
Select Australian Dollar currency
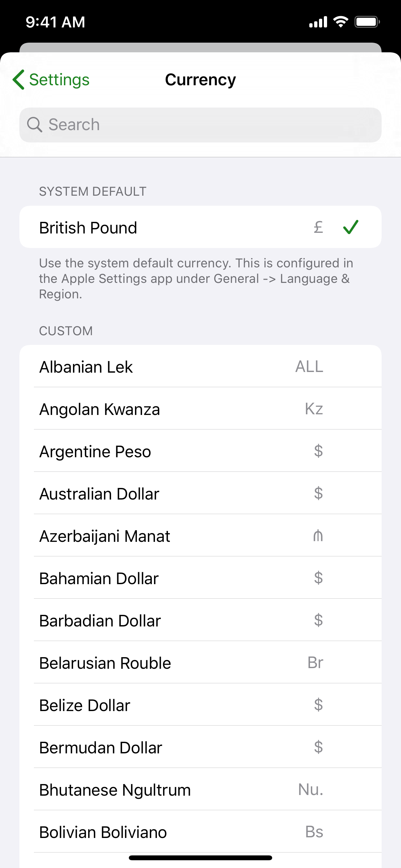coord(200,493)
